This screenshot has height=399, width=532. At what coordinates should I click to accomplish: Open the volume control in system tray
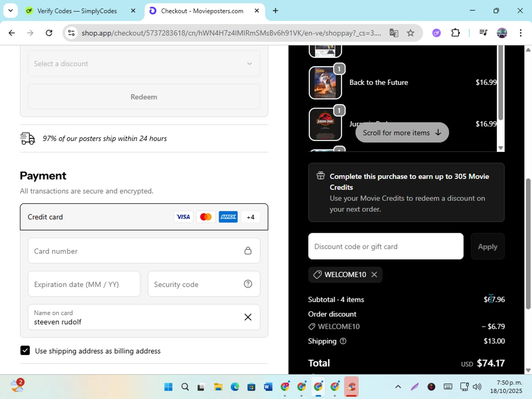click(477, 387)
